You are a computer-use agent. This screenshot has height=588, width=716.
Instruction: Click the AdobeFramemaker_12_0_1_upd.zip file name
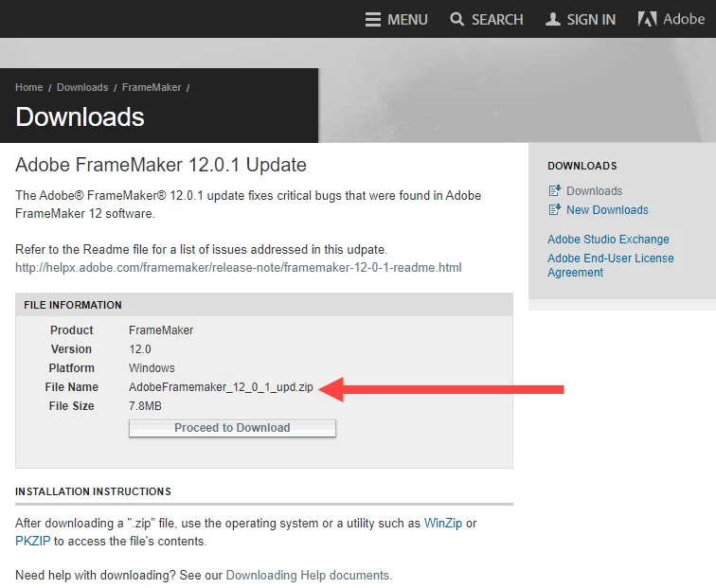click(x=221, y=387)
